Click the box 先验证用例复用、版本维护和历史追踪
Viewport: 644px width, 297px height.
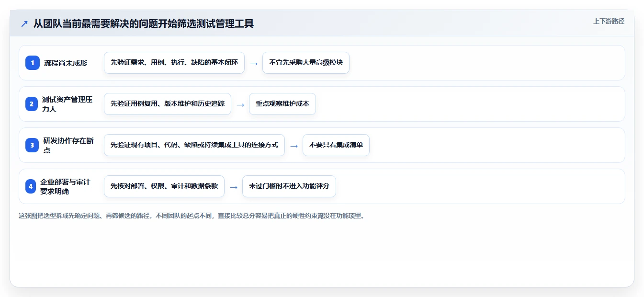168,104
